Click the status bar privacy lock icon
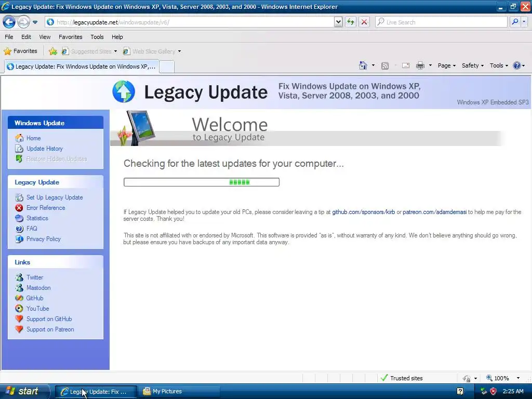532x399 pixels. tap(467, 378)
